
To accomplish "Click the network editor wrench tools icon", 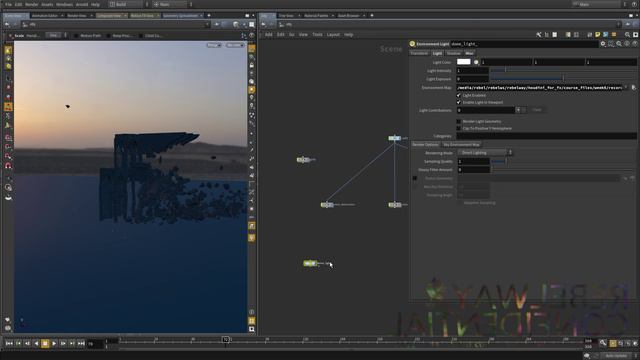I will 539,35.
